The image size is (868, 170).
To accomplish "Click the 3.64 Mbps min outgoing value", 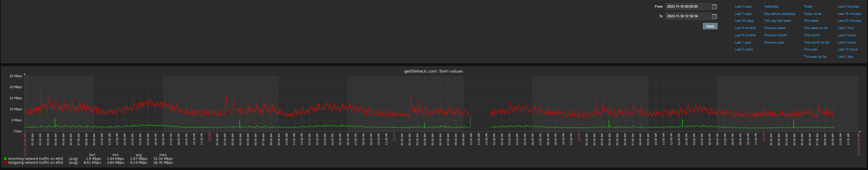I will click(x=115, y=162).
